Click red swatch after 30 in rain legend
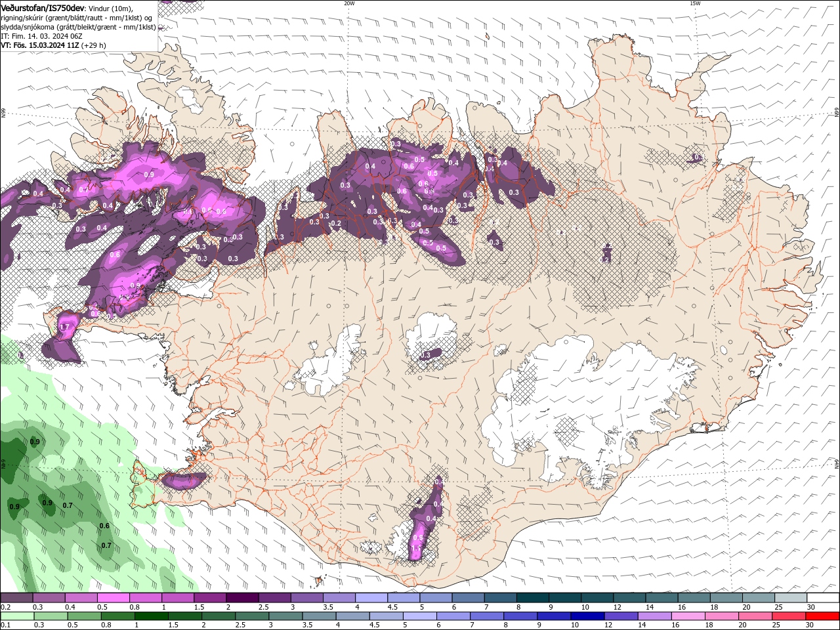The height and width of the screenshot is (630, 840). 823,616
